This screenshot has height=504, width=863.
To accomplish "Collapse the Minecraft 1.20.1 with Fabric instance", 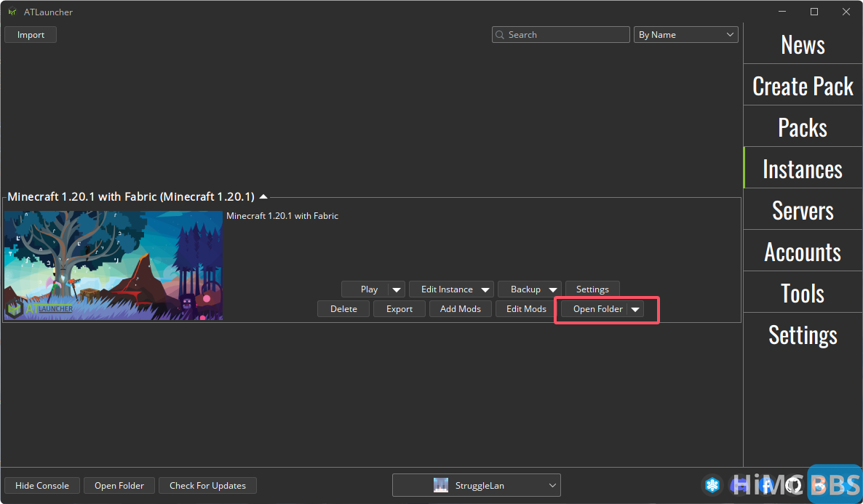I will [x=263, y=196].
